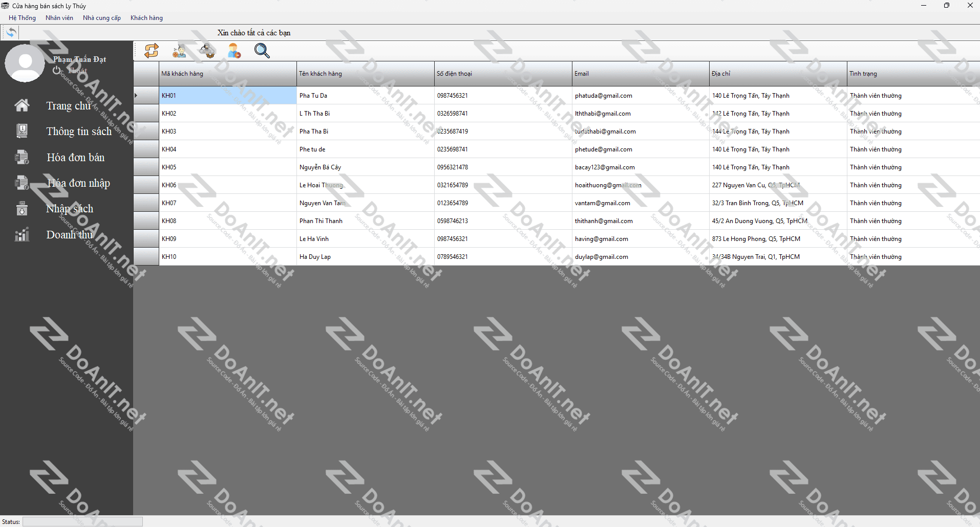Sort by Tên khách hàng column header
The height and width of the screenshot is (527, 980).
pos(365,74)
